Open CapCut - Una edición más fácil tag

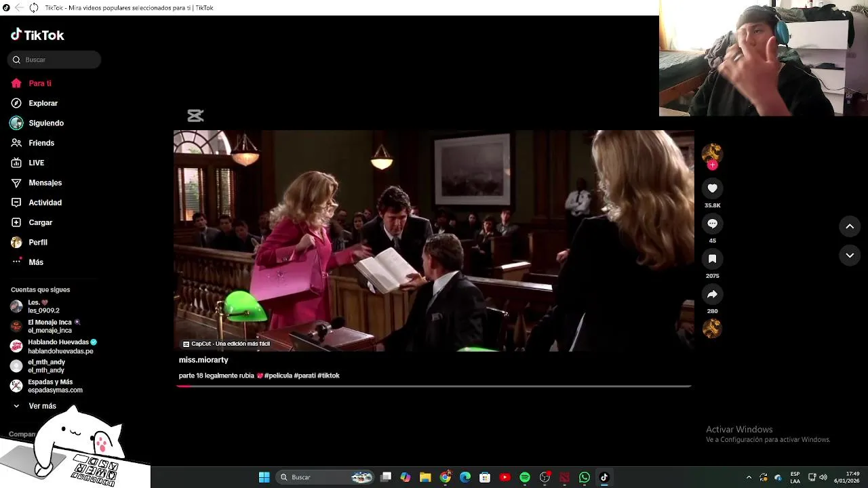pyautogui.click(x=226, y=344)
